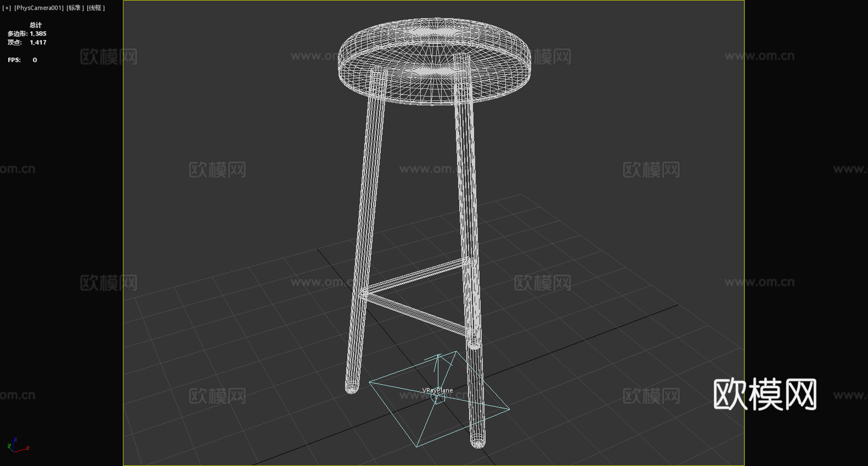Screen dimensions: 868x466
Task: Select the VRayPlane object label
Action: 437,390
